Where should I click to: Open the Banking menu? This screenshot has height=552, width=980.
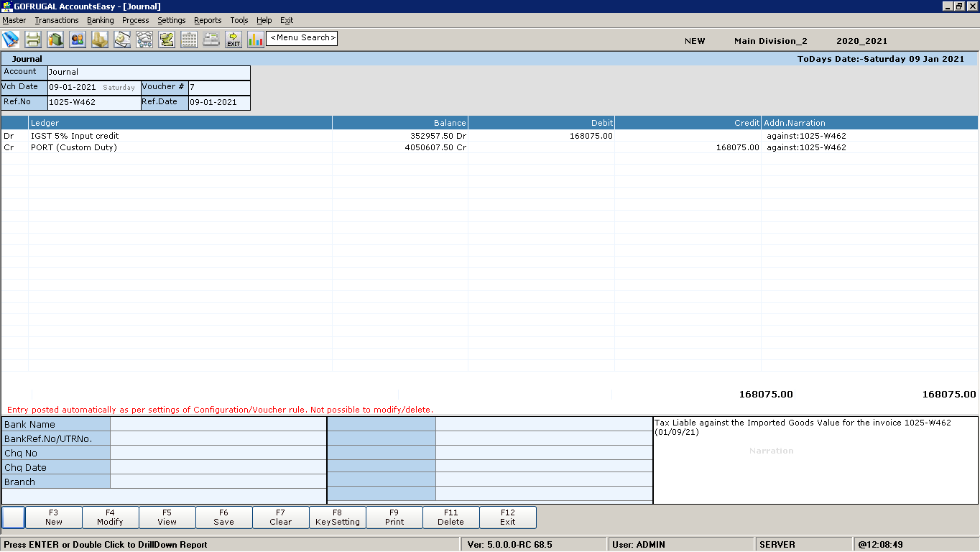click(x=101, y=20)
